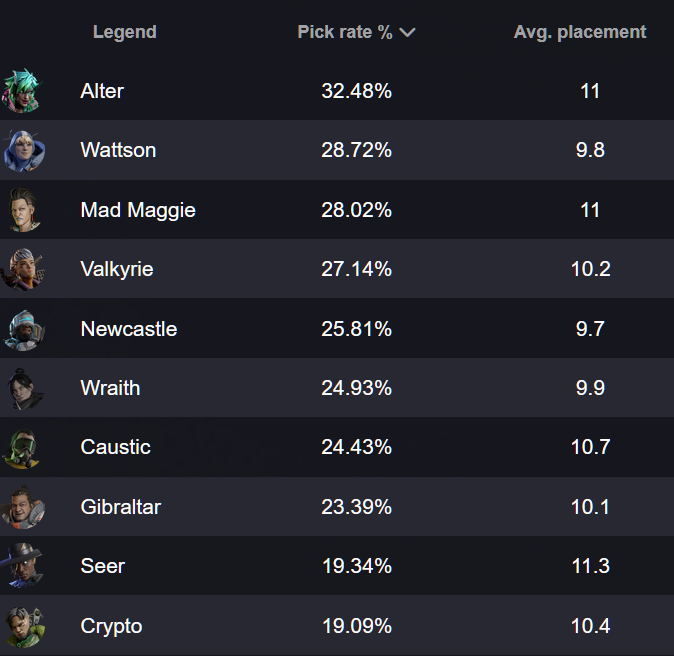Click the Mad Maggie name link

tap(138, 210)
